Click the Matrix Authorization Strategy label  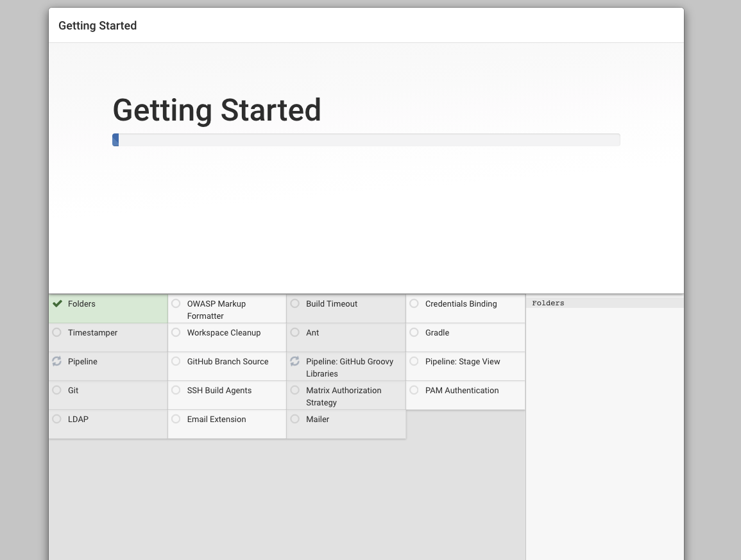344,396
